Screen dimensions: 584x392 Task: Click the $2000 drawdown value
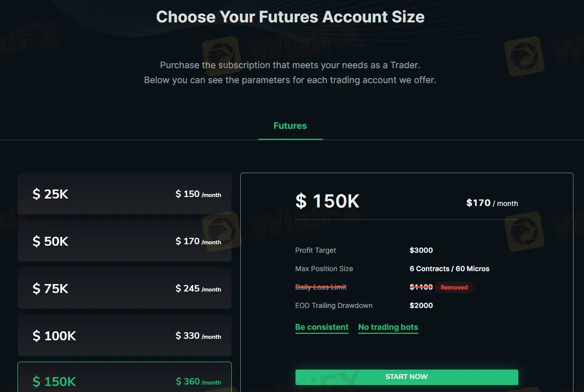(421, 305)
